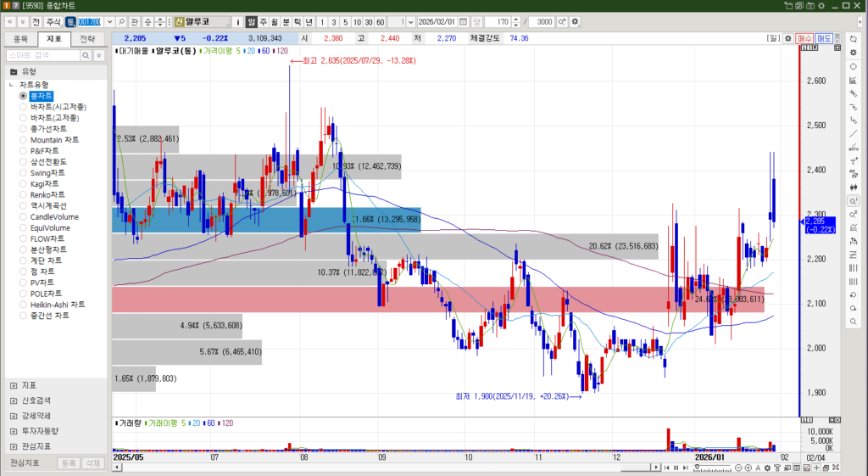Expand the 투자자동향 tree node
The width and height of the screenshot is (868, 476).
(x=14, y=431)
